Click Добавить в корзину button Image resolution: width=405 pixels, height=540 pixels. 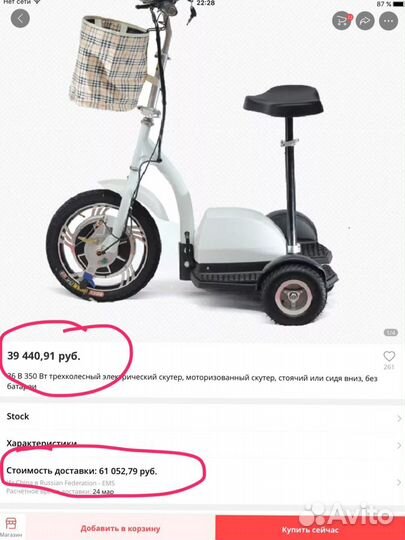[x=120, y=528]
